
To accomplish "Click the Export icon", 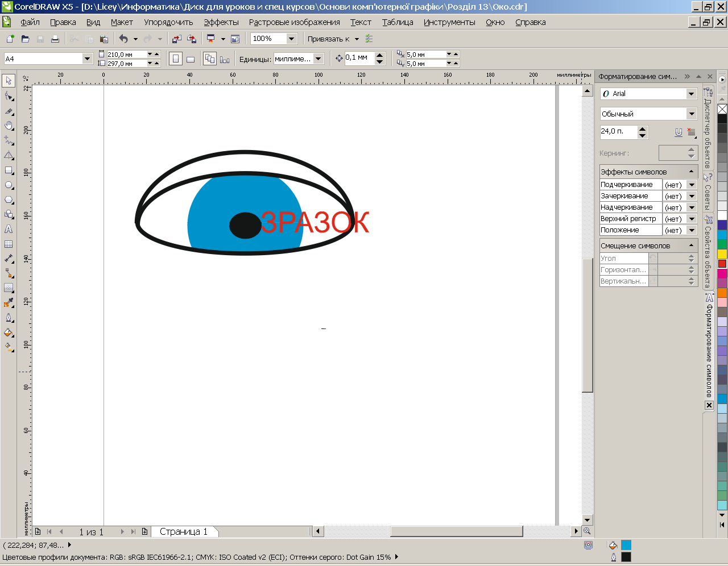I will coord(192,39).
